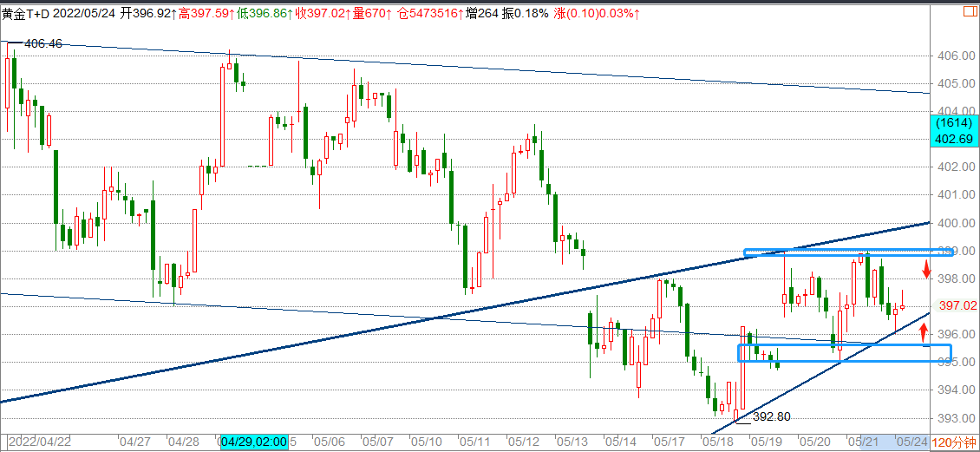Click the 05/18 date axis label
The height and width of the screenshot is (452, 980).
click(x=717, y=442)
